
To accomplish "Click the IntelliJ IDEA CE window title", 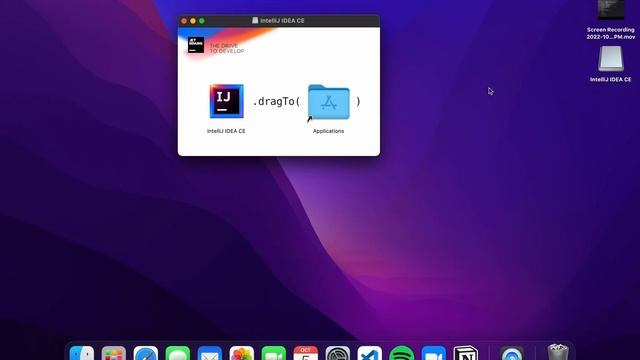I will 282,20.
